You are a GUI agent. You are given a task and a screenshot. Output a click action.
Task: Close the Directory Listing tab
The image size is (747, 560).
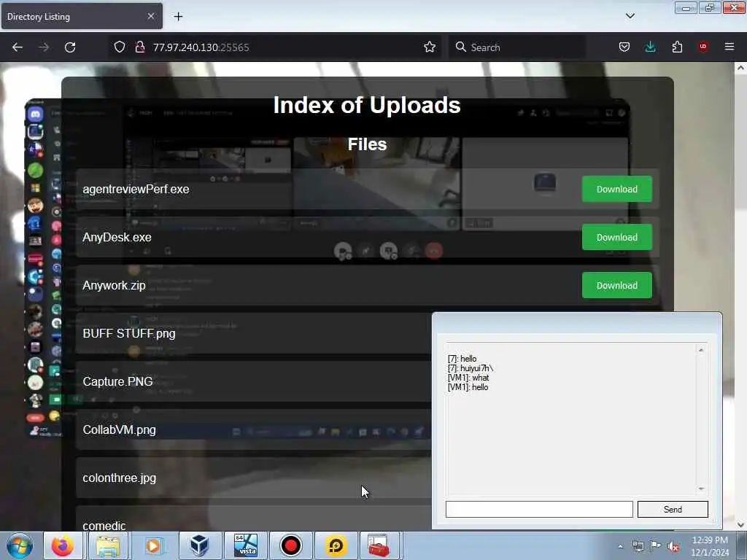(150, 16)
